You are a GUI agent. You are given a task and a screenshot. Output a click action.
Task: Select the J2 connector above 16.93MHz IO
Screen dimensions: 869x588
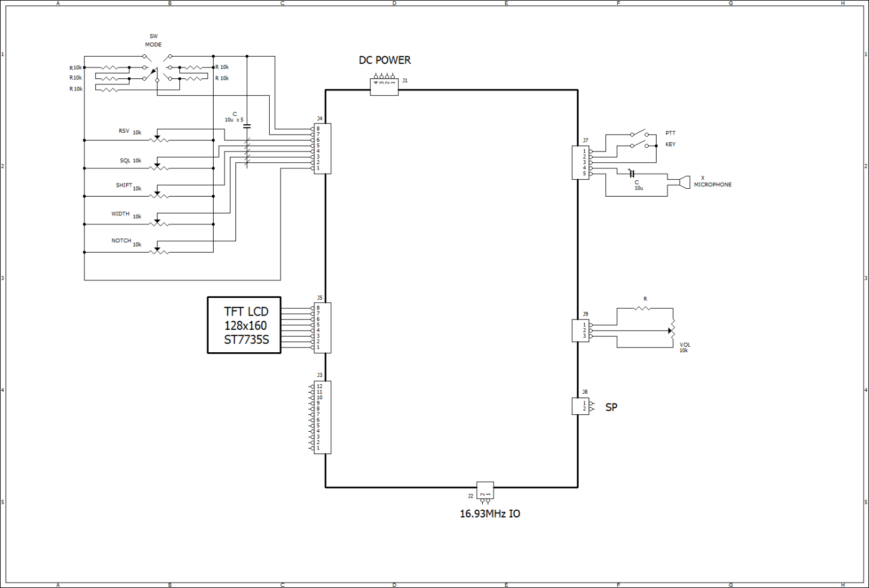pyautogui.click(x=485, y=492)
